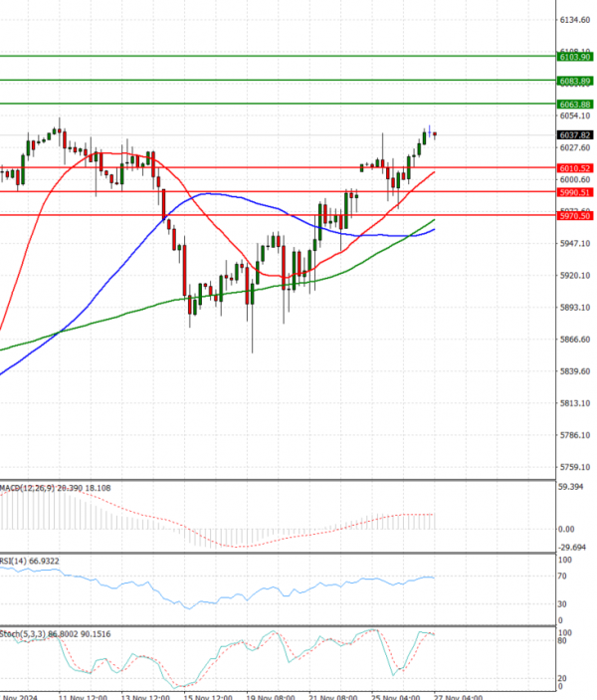Click the 19 Nov 08:00 time axis label
597x700 pixels.
coord(271,697)
